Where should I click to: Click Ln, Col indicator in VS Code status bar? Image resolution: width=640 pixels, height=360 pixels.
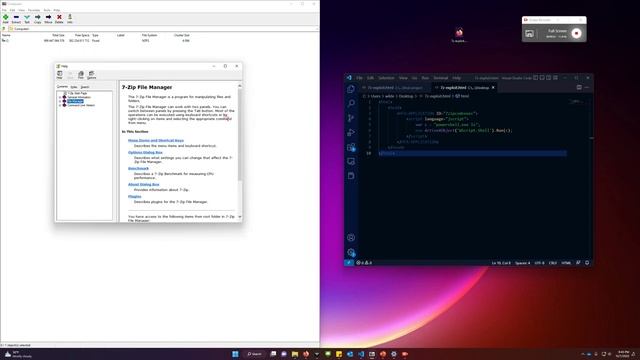point(501,263)
